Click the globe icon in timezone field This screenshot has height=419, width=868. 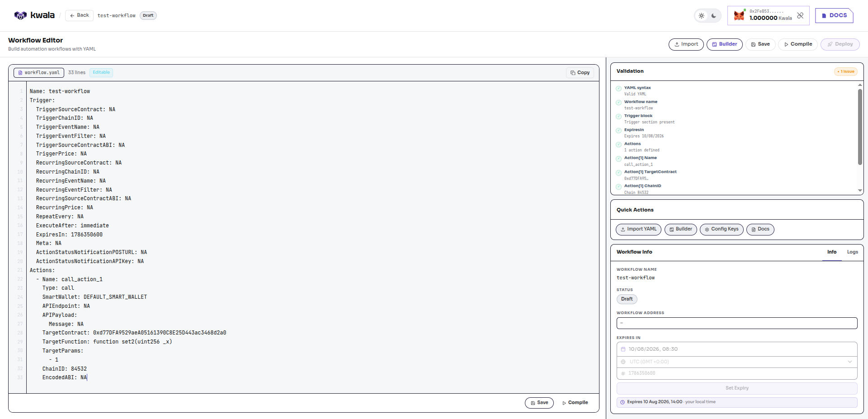623,362
